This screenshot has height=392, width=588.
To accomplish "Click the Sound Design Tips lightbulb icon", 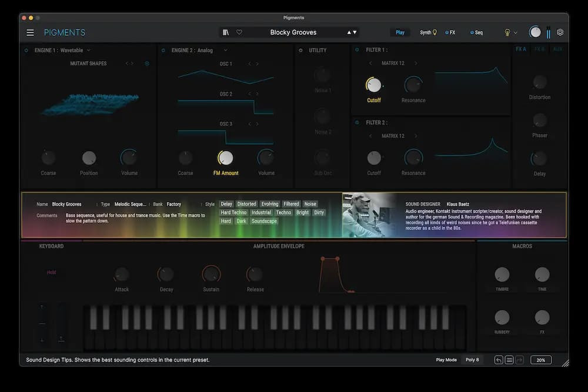I will [507, 33].
